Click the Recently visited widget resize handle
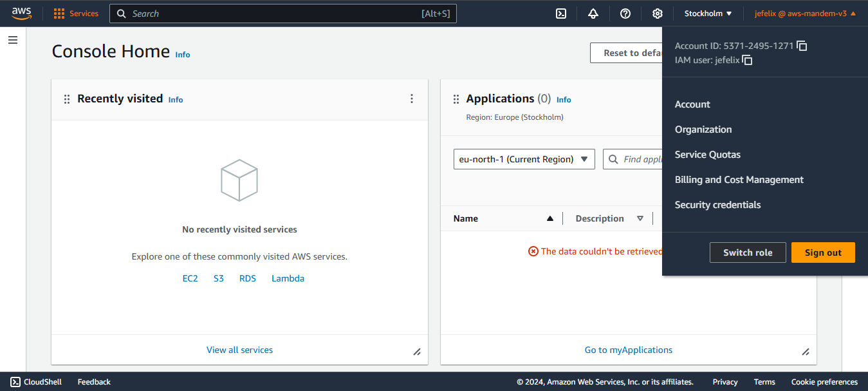The width and height of the screenshot is (868, 391). [417, 352]
